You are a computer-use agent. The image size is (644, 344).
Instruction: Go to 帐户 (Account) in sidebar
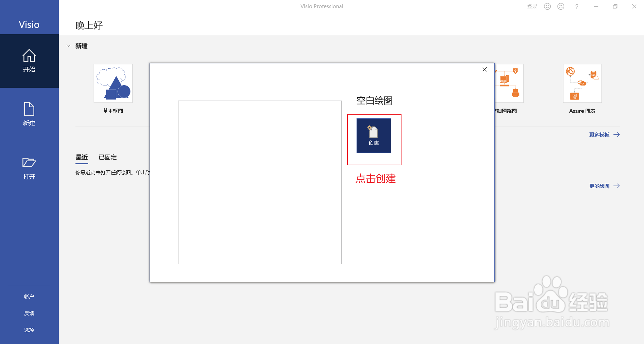tap(29, 296)
